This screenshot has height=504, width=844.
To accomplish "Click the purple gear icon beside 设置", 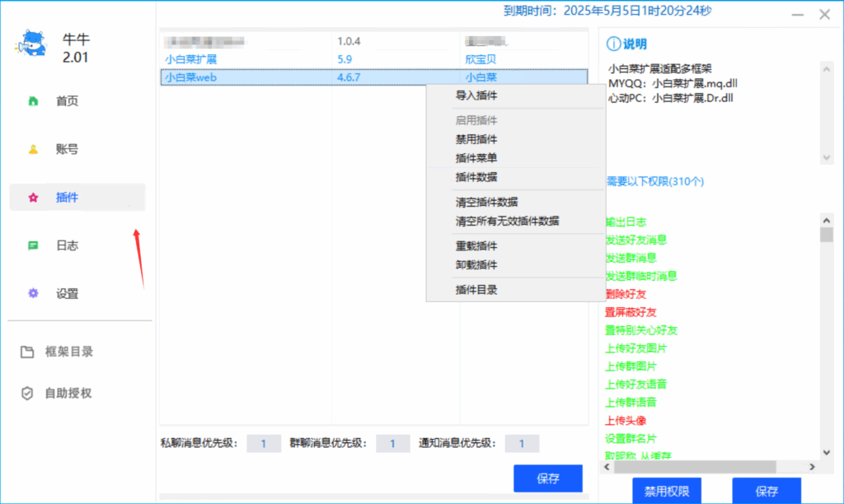I will 33,293.
